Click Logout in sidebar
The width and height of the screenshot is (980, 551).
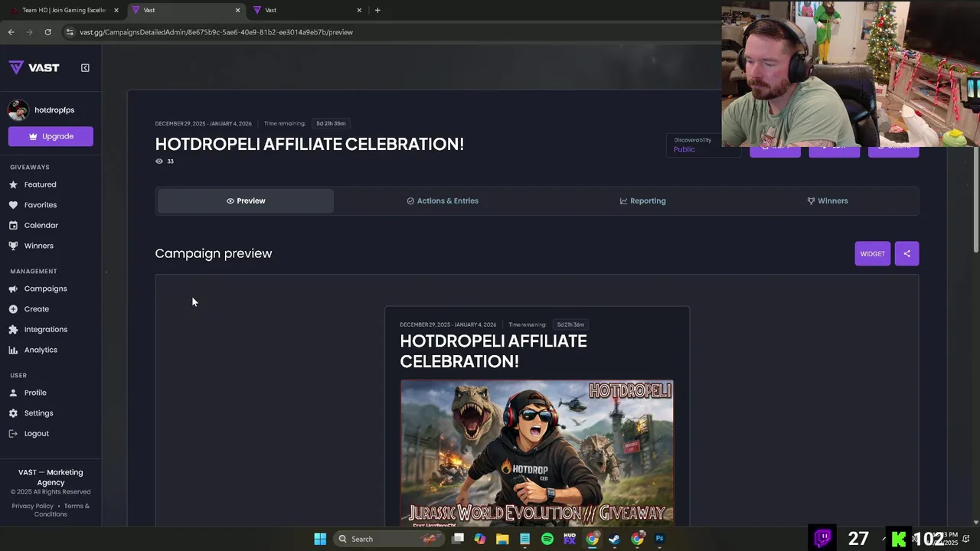point(29,433)
